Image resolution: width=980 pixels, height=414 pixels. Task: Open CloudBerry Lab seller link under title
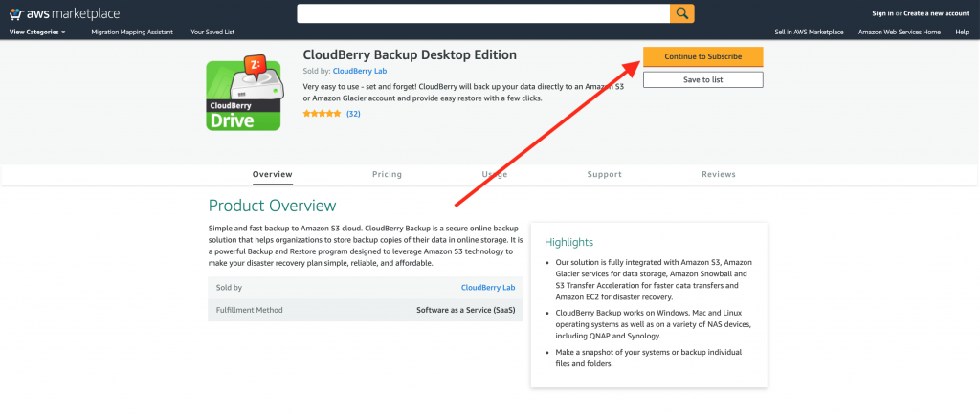tap(360, 71)
